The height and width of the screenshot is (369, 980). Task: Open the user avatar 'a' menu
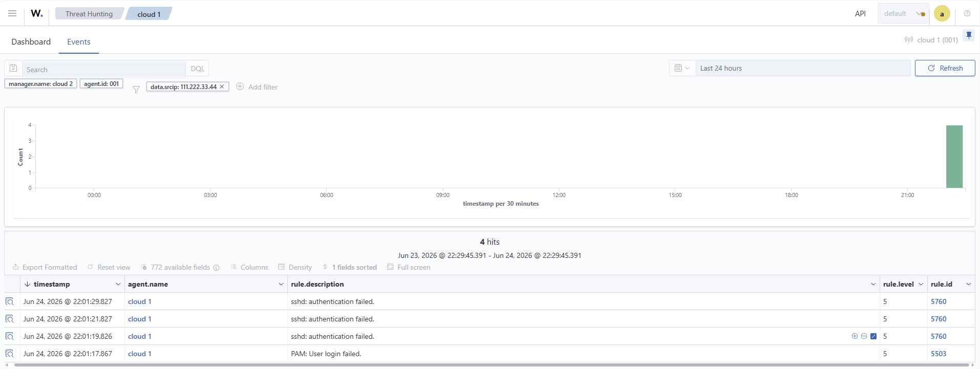(x=942, y=14)
